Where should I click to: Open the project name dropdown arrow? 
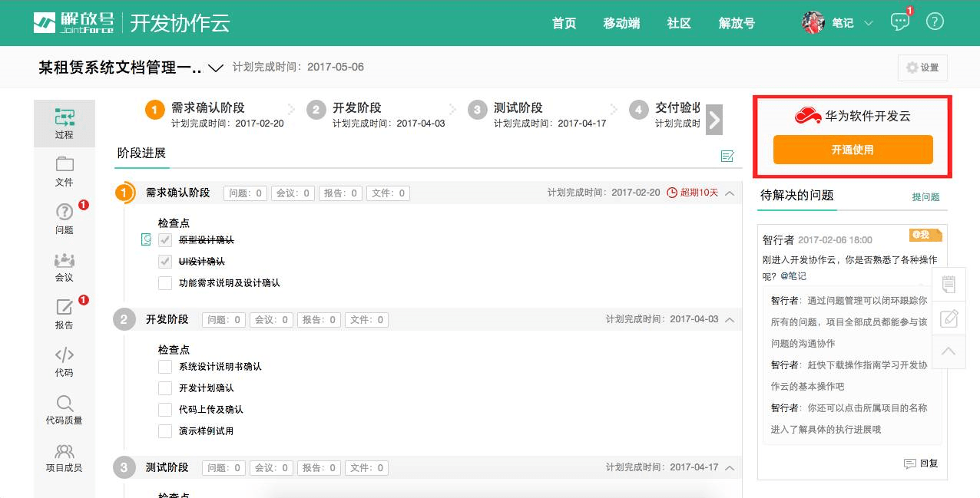216,68
